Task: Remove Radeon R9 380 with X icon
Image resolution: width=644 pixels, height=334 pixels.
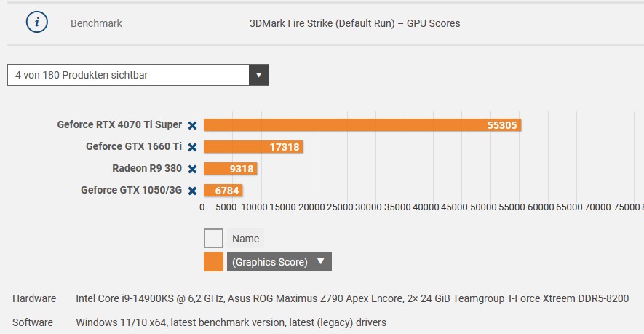Action: point(192,169)
